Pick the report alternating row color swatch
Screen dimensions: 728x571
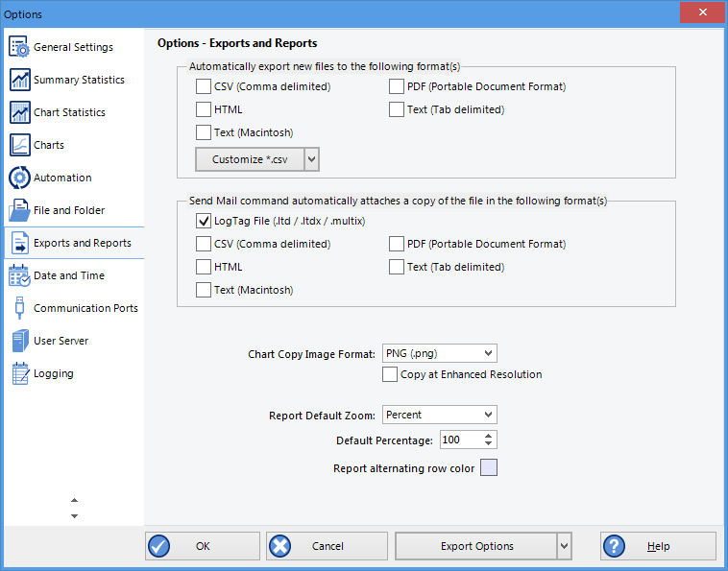coord(489,467)
